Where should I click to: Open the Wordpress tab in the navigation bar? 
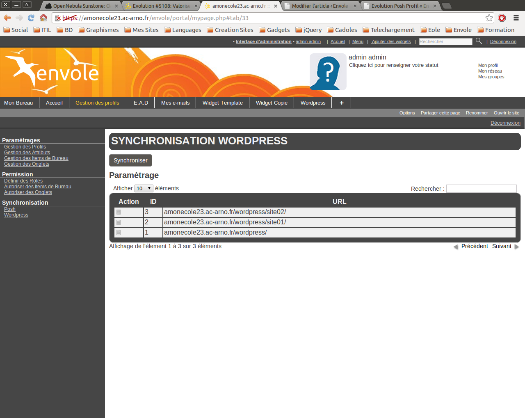tap(313, 103)
